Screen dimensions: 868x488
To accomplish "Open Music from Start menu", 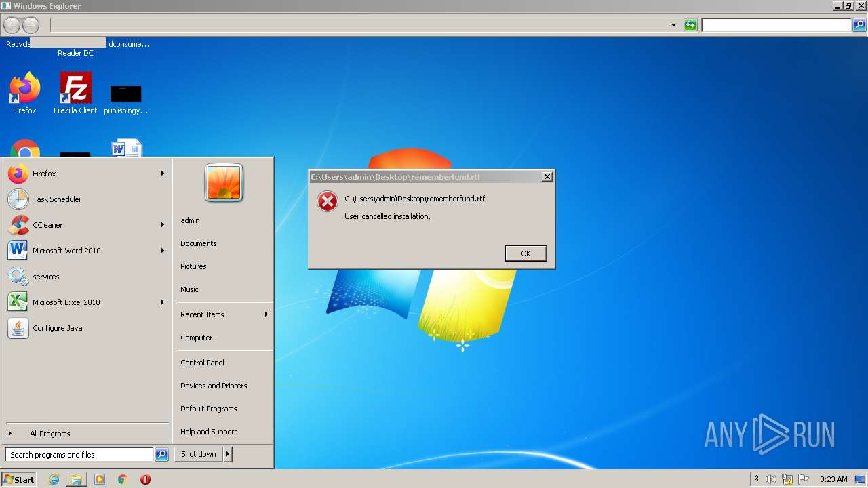I will coord(189,289).
